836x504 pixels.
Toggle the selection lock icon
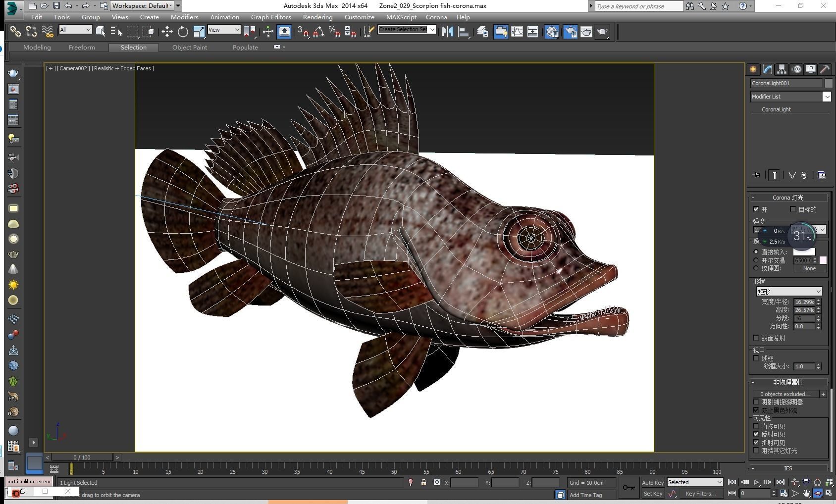[x=423, y=482]
